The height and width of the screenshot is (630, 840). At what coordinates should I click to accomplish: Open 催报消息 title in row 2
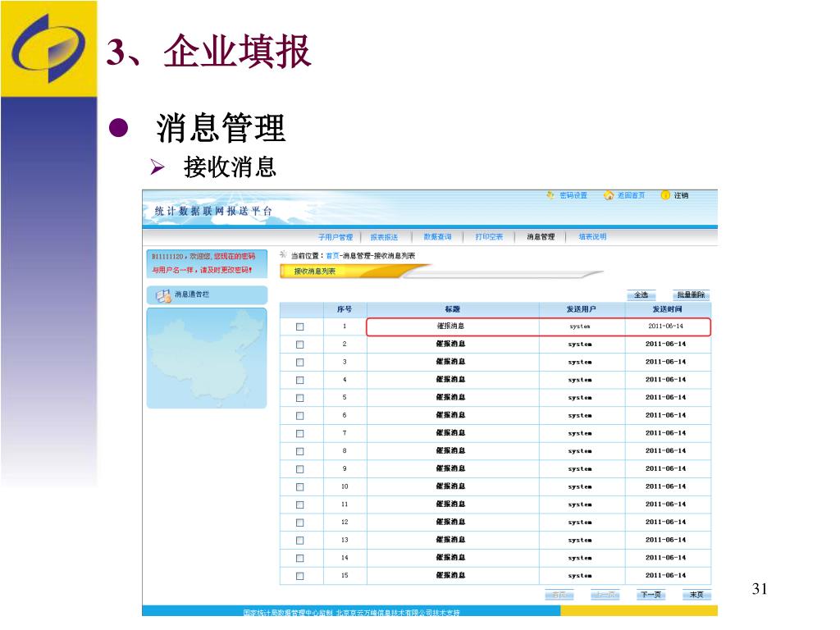(x=450, y=344)
